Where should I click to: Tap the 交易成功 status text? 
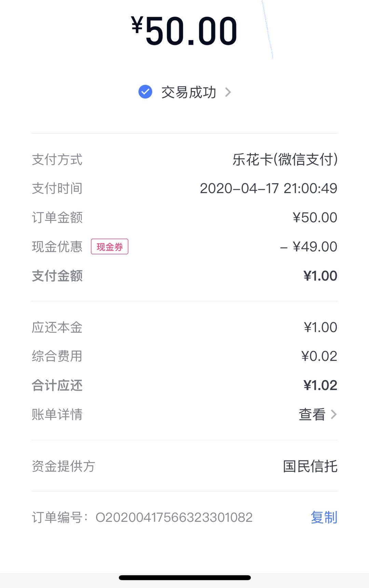[189, 92]
